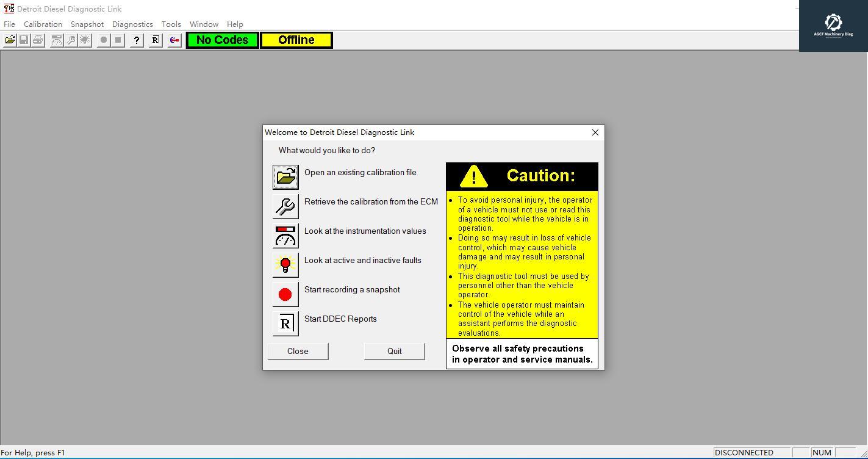Click the DDEC Reports R toolbar icon
This screenshot has height=459, width=868.
[154, 40]
